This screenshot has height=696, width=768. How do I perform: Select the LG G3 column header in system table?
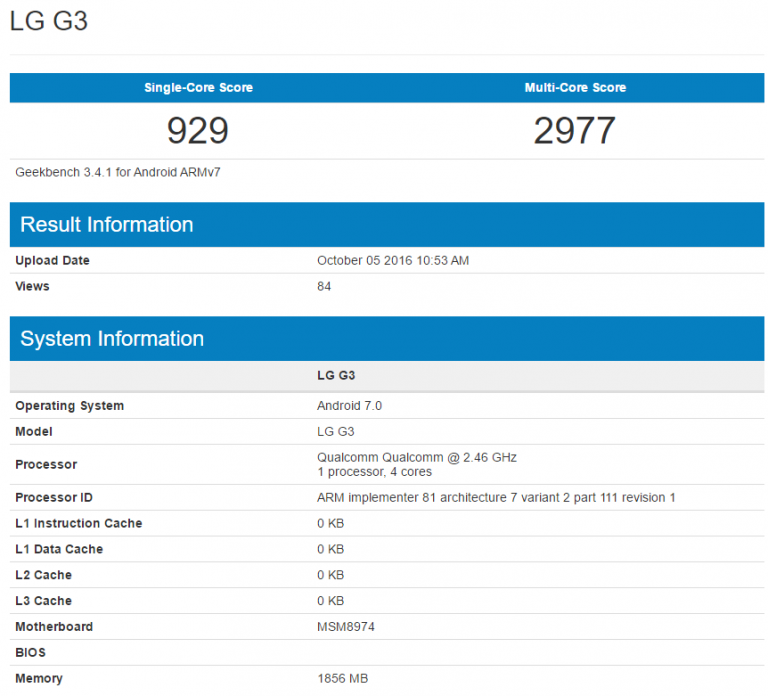point(336,376)
